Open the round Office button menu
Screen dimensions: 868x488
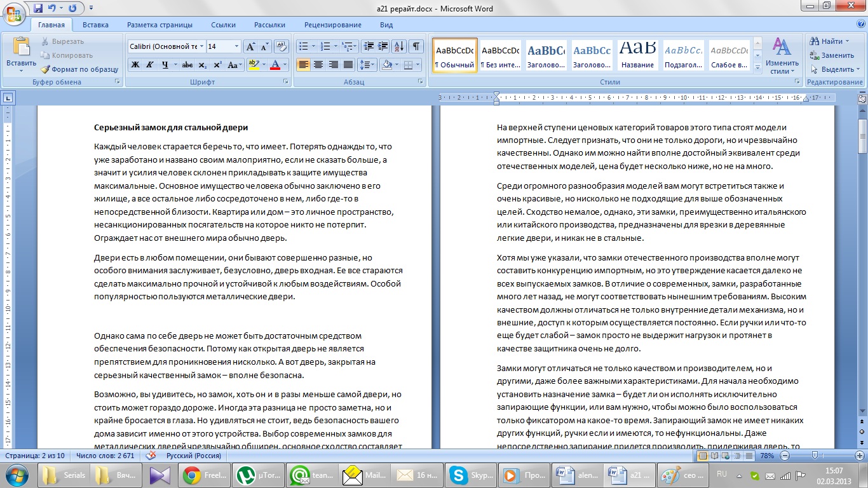pos(14,14)
